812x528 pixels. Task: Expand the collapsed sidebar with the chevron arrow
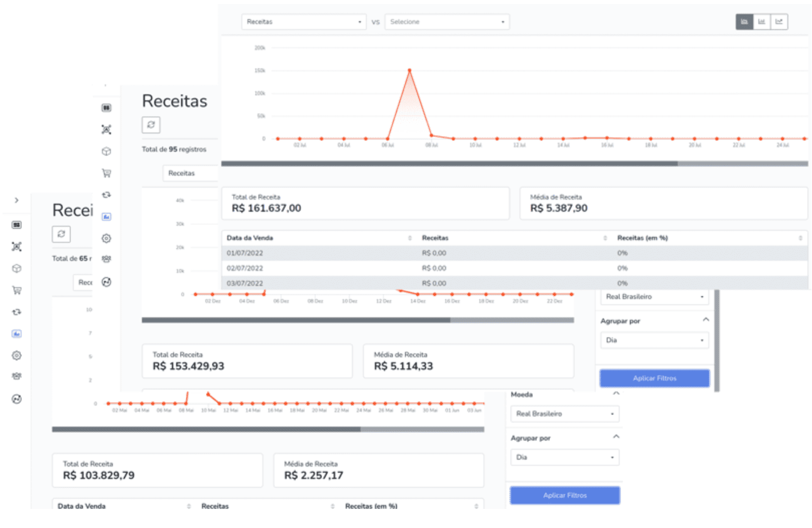point(17,200)
